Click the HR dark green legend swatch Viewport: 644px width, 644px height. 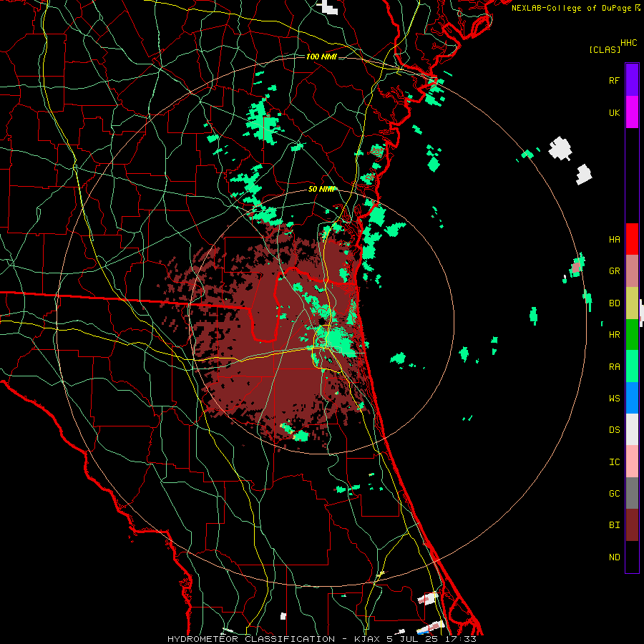click(632, 334)
